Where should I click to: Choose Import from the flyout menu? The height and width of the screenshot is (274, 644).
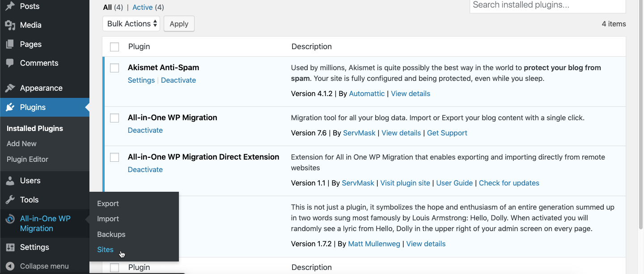point(108,219)
